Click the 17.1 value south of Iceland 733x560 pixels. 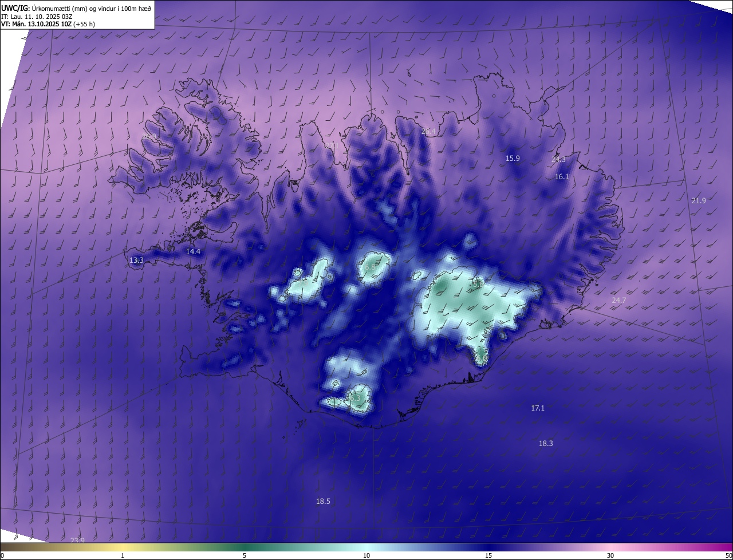(538, 408)
